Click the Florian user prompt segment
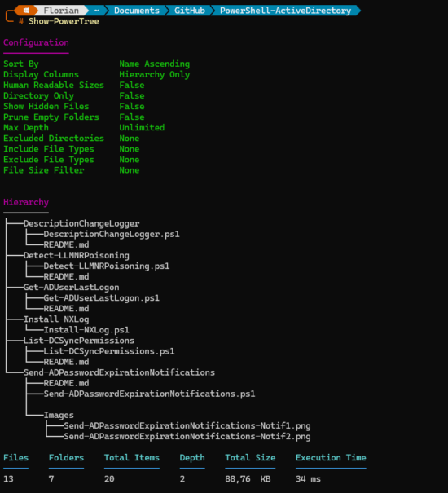 pyautogui.click(x=61, y=11)
